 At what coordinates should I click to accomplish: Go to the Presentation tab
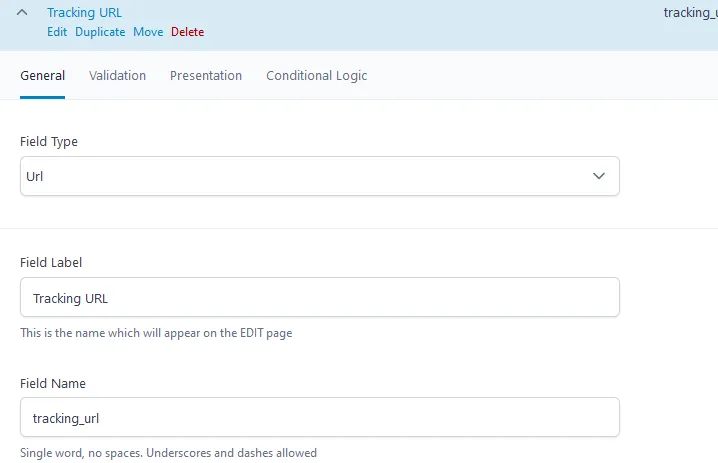click(x=205, y=76)
